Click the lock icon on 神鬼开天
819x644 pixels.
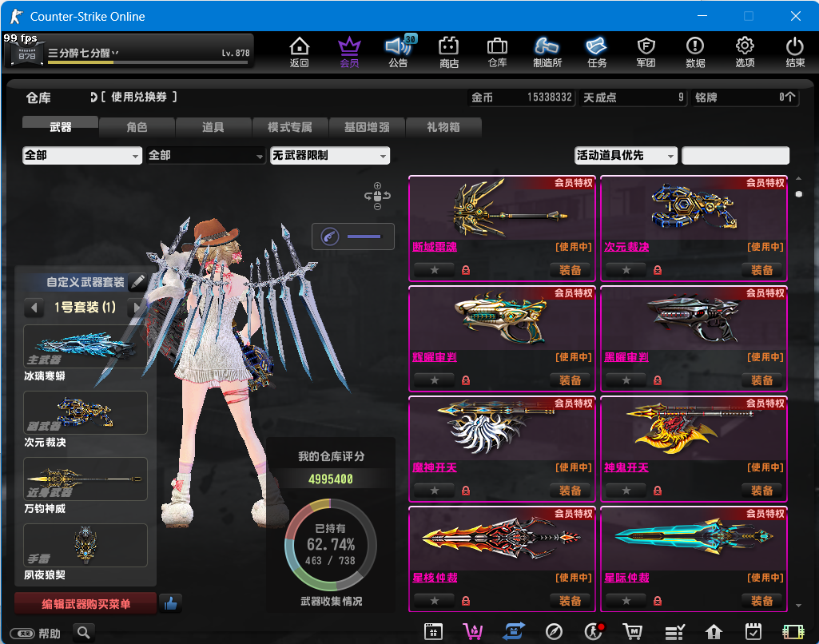point(658,491)
